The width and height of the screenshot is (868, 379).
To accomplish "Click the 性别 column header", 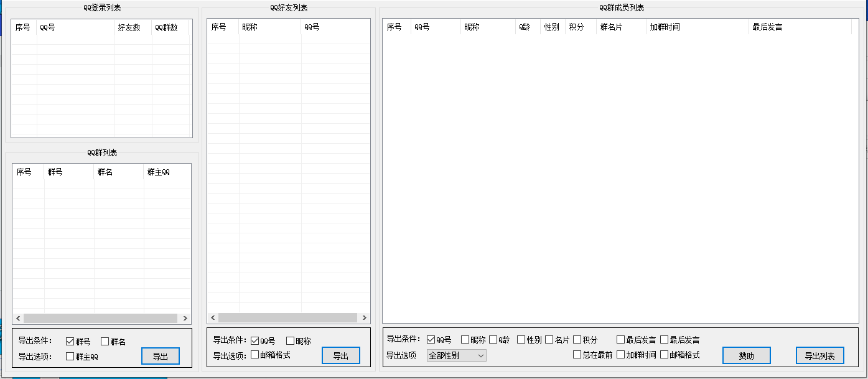I will (x=553, y=27).
